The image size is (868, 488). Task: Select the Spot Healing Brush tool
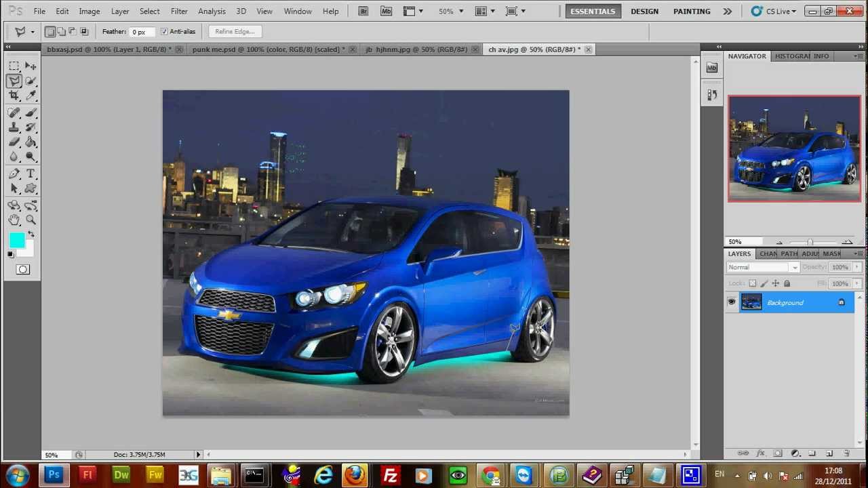click(x=14, y=113)
